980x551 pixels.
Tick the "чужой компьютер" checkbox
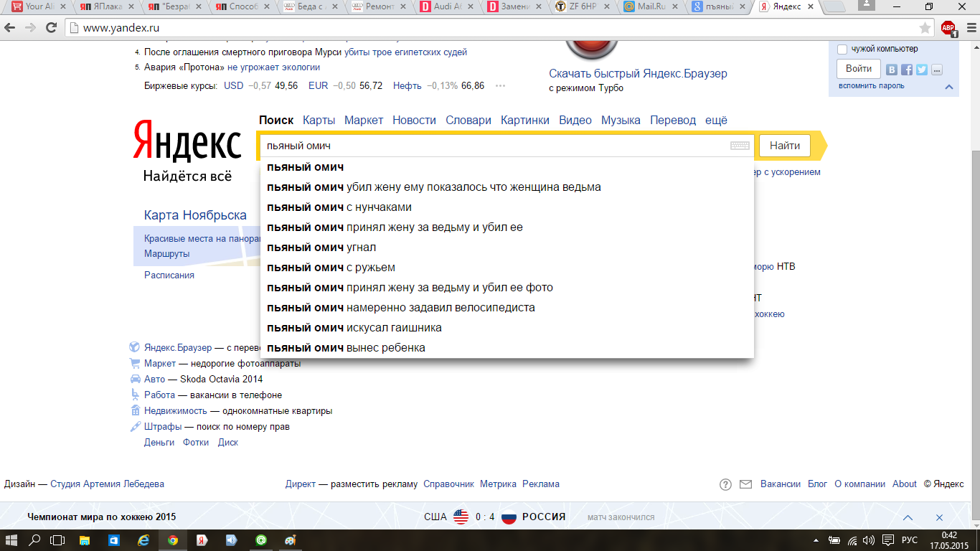[x=842, y=50]
